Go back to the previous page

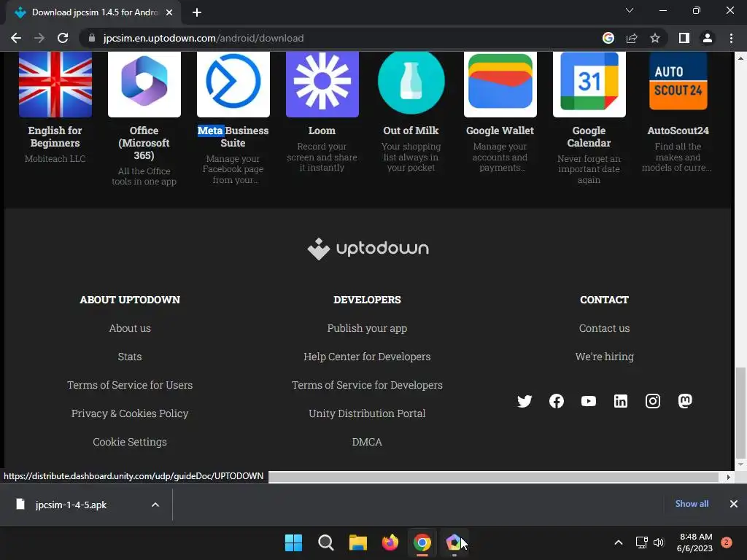pyautogui.click(x=16, y=38)
